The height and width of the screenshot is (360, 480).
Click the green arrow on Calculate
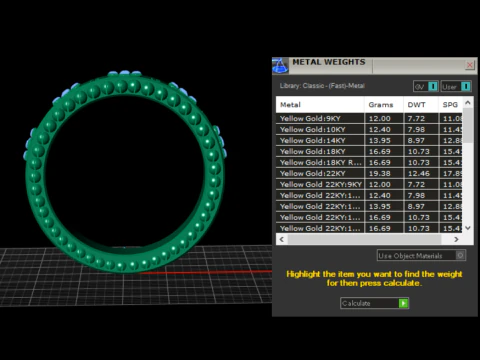coord(403,303)
